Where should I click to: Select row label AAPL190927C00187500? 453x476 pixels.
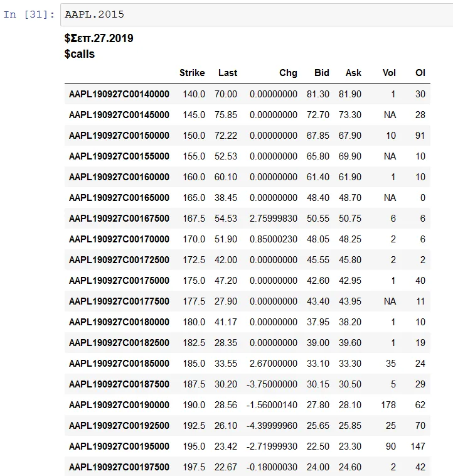119,384
